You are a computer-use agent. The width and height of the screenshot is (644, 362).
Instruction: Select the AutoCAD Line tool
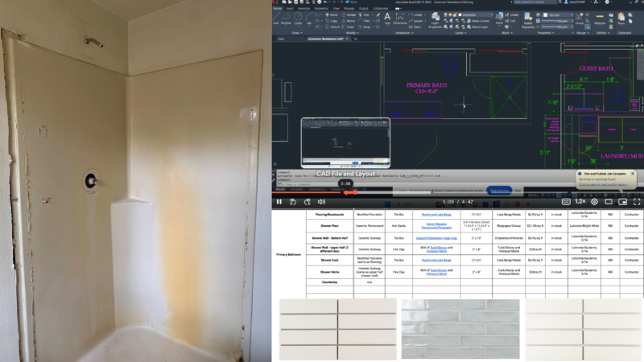coord(275,19)
